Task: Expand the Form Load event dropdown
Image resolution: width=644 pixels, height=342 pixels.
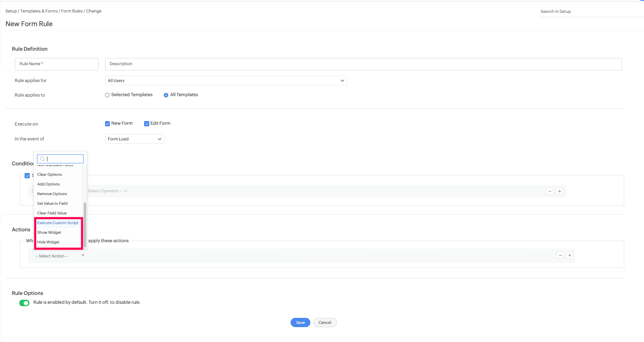Action: [x=134, y=139]
